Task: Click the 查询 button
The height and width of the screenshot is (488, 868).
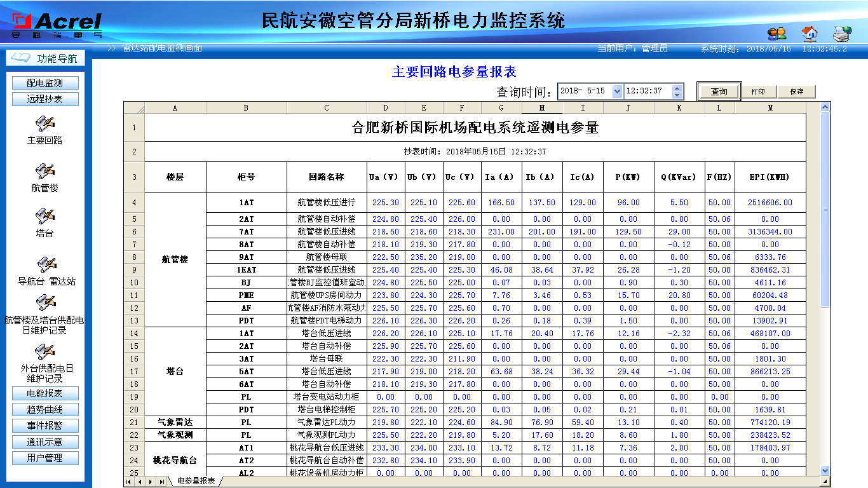Action: [719, 91]
